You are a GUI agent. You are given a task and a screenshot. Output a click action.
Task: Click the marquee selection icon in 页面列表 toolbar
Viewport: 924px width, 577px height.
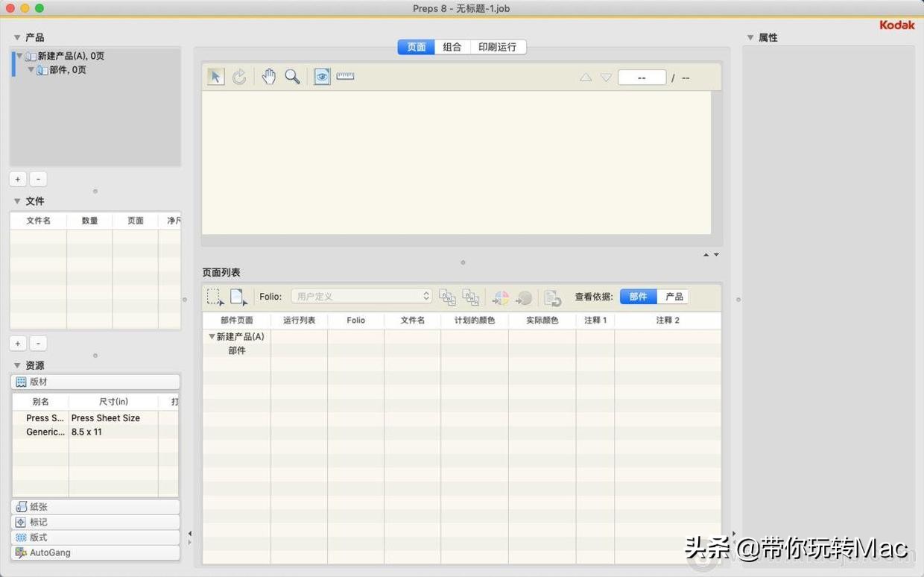click(215, 297)
